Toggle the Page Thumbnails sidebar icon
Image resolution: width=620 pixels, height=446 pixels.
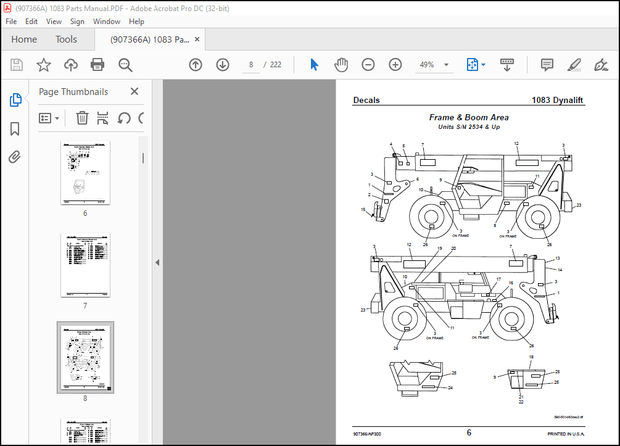[x=15, y=100]
